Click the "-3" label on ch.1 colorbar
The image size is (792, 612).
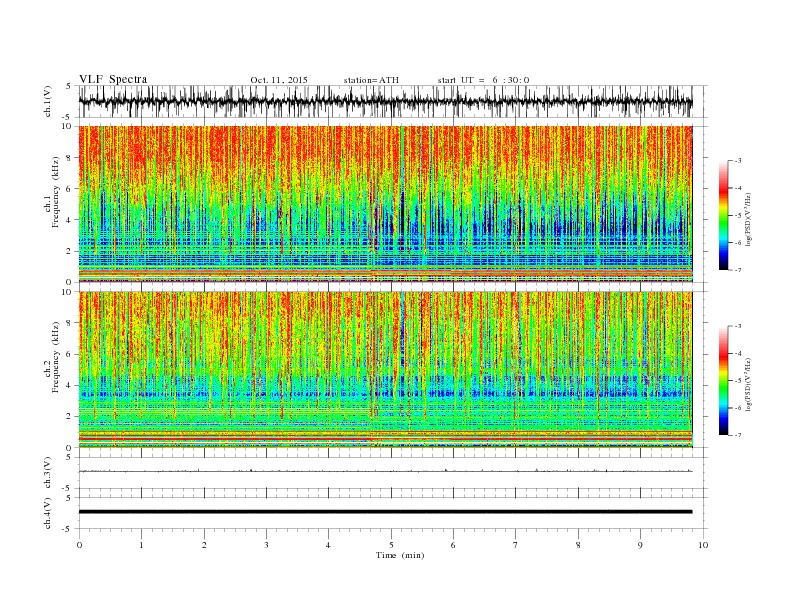738,161
